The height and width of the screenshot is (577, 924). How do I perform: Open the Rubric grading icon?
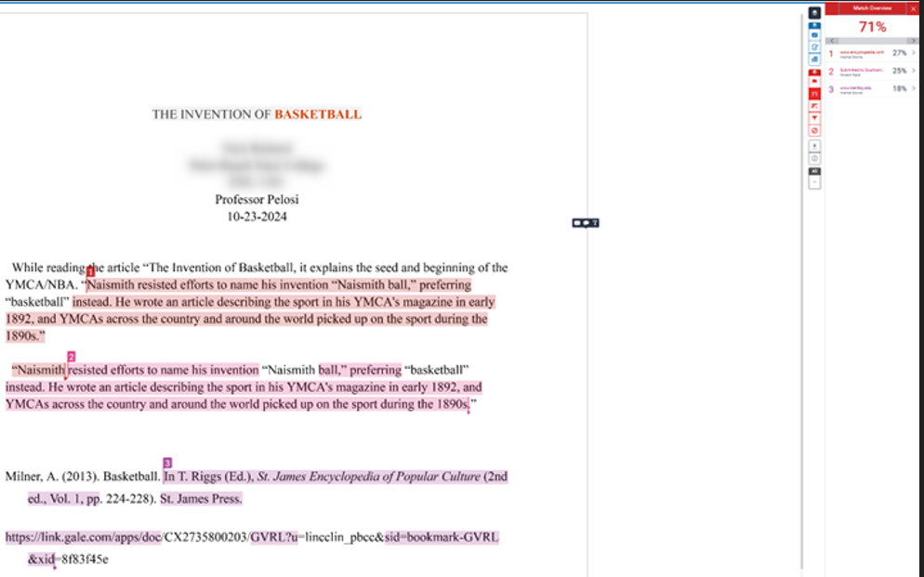pyautogui.click(x=815, y=59)
